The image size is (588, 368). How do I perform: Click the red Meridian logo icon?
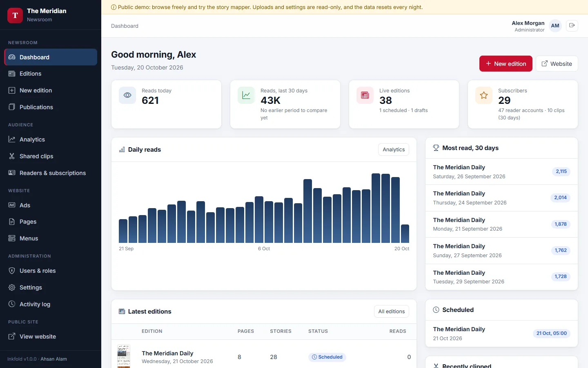[x=15, y=16]
